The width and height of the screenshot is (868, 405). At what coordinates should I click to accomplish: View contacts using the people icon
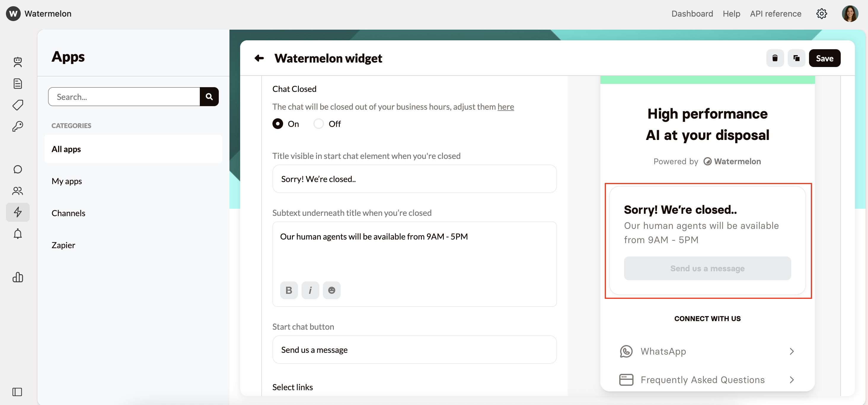(17, 191)
